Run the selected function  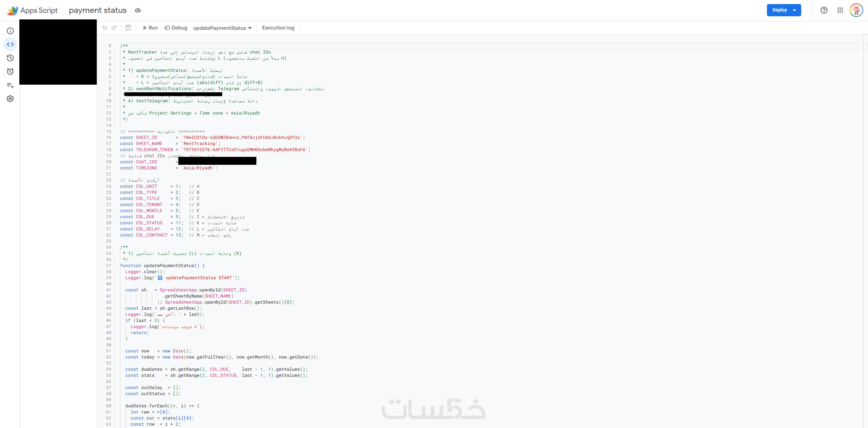tap(150, 28)
